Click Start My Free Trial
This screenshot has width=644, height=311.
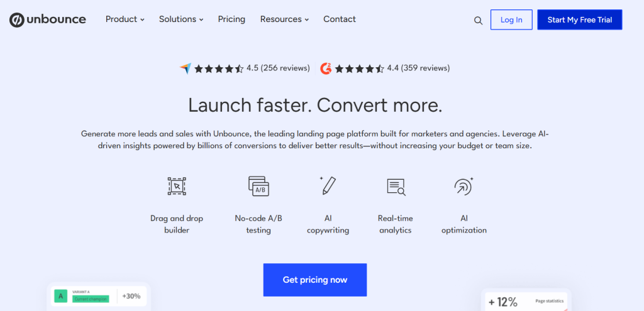(579, 19)
